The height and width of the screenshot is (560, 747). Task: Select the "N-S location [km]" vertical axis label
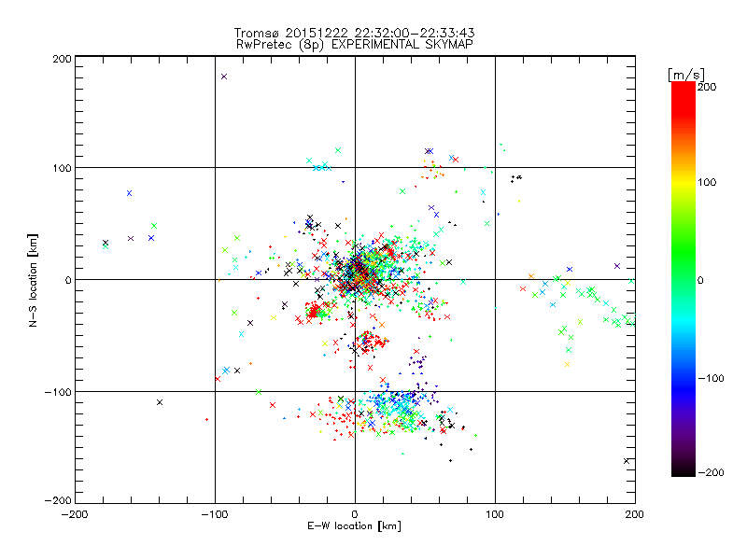point(33,280)
